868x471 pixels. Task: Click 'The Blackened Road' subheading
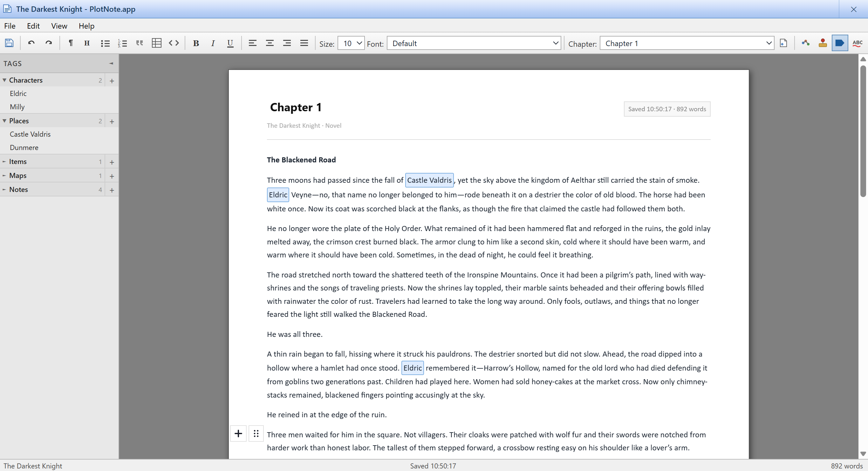301,160
